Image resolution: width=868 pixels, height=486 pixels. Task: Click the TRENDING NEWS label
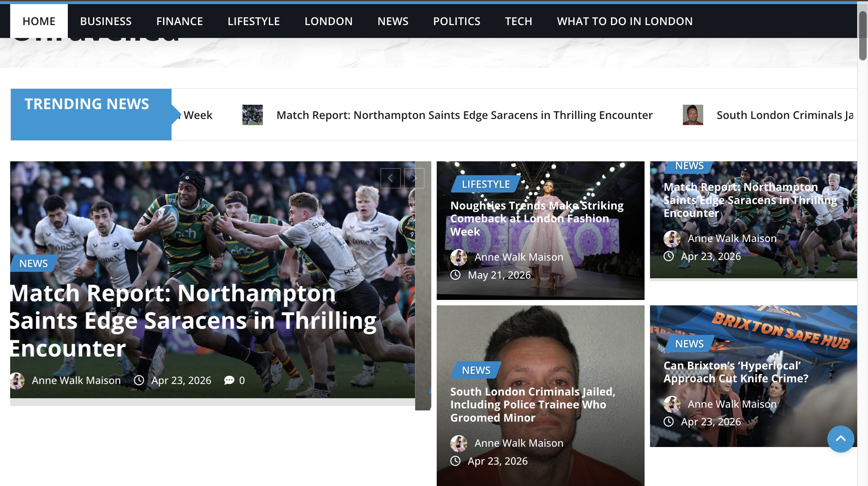click(87, 104)
